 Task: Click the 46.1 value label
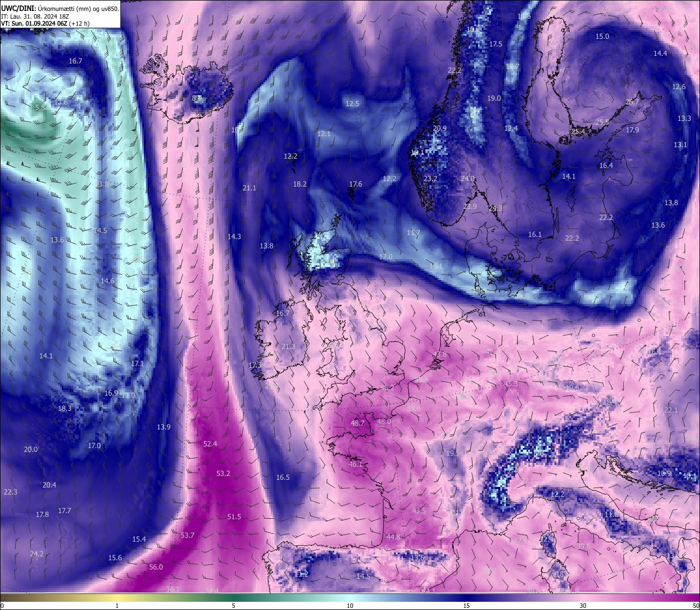click(355, 464)
